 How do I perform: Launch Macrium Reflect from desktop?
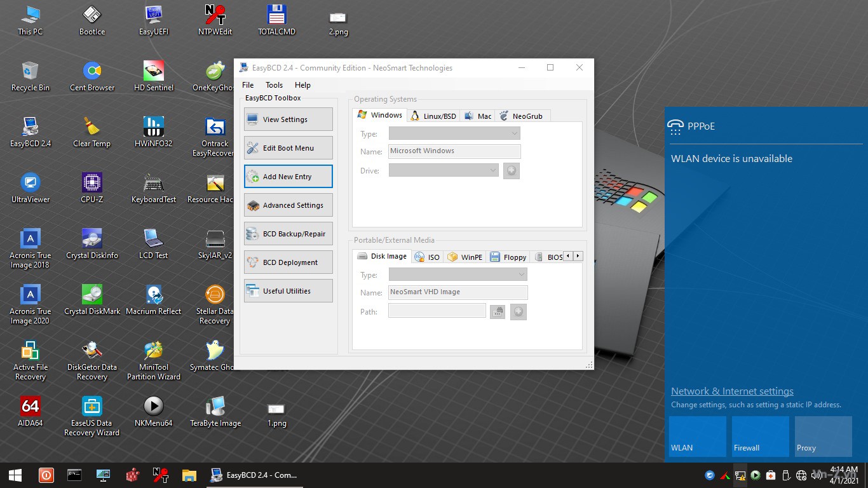coord(154,300)
